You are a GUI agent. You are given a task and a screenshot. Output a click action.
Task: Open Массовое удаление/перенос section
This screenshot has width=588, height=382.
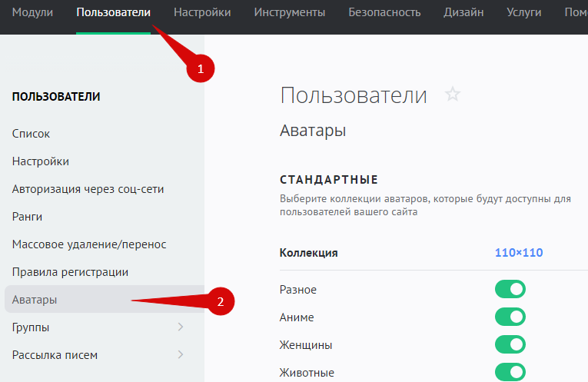tap(89, 244)
